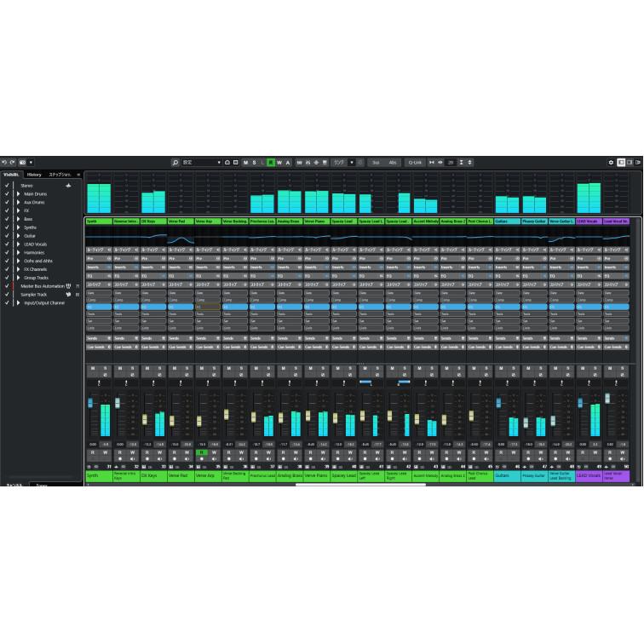Expand the Main Drums folder

click(18, 194)
